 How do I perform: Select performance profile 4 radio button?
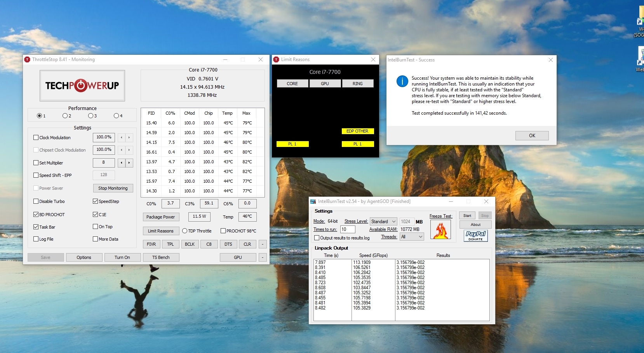116,116
